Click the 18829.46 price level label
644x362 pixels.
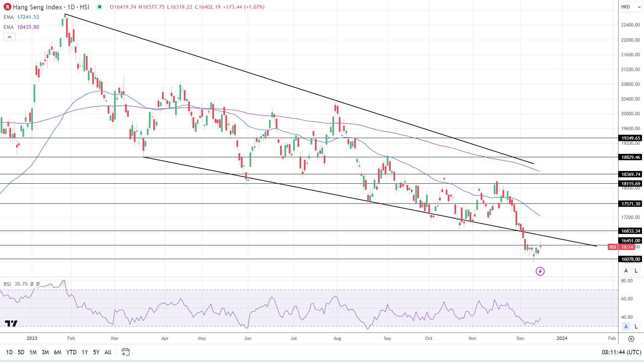click(631, 157)
